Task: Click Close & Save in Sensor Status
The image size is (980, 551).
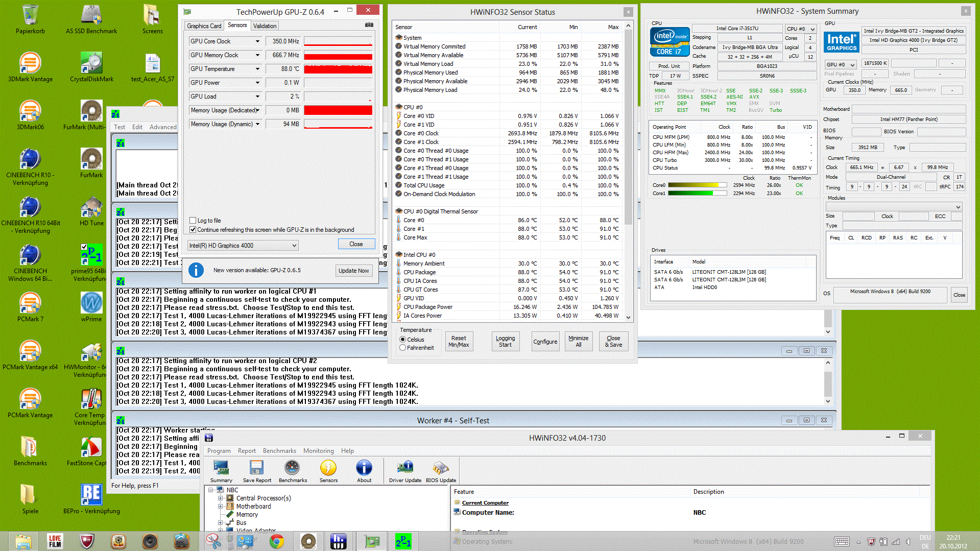Action: click(x=613, y=342)
